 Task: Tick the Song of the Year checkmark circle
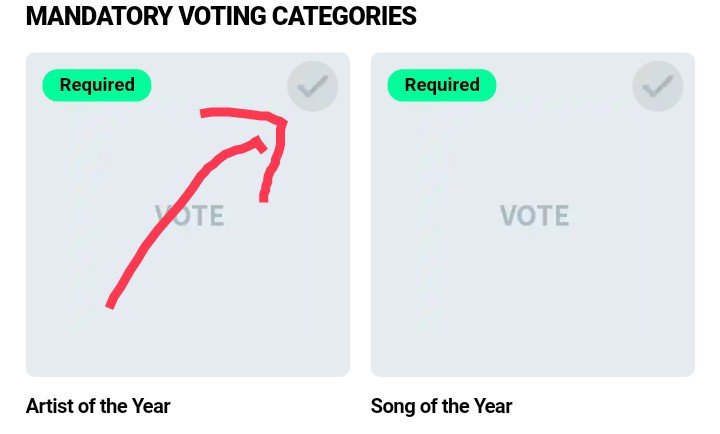click(x=658, y=86)
